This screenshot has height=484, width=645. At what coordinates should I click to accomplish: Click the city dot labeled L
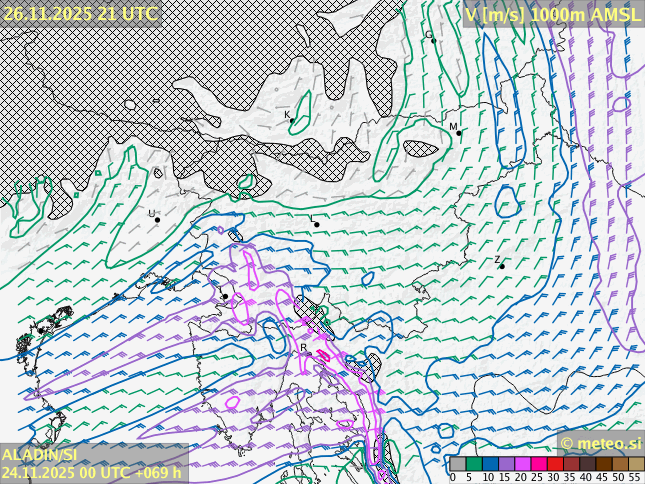coord(317,225)
